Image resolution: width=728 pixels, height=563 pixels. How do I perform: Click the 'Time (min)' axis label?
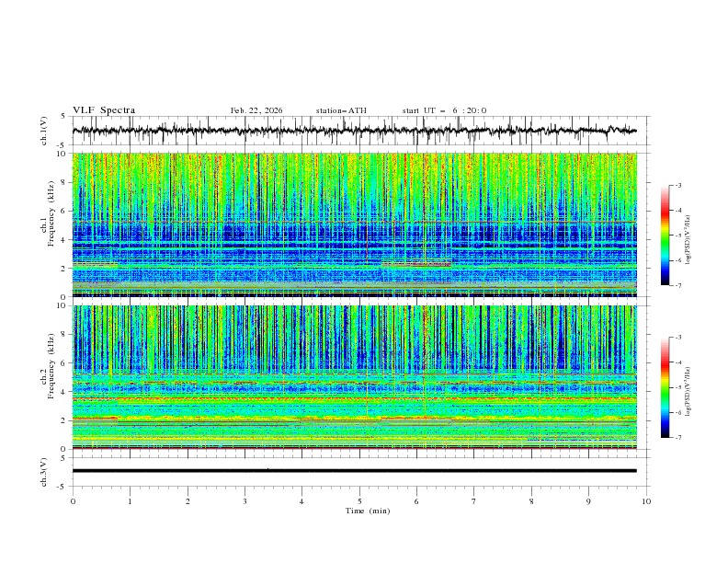click(368, 511)
